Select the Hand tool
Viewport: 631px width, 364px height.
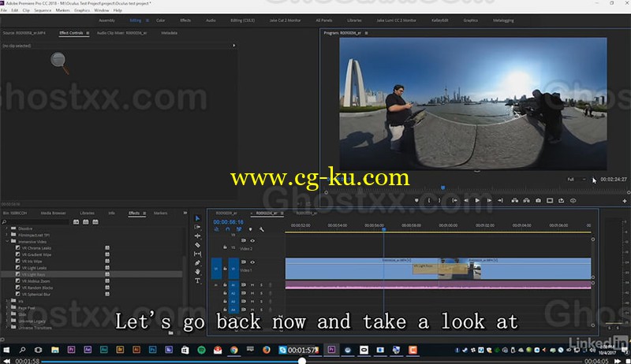click(x=197, y=272)
